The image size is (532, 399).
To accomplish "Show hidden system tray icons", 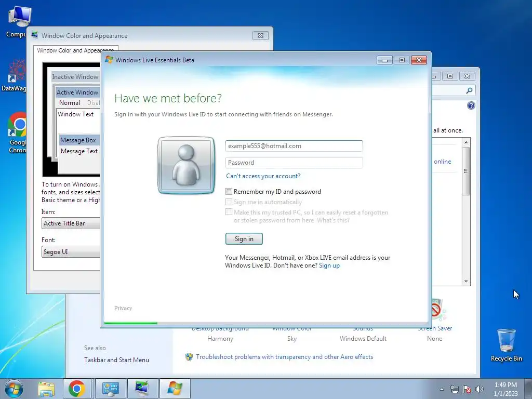I will point(442,390).
